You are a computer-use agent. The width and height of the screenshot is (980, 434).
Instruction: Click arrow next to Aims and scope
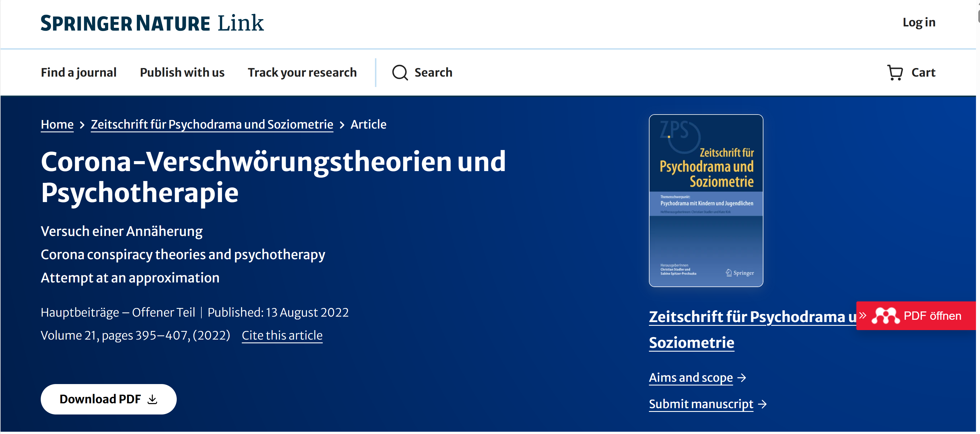(742, 378)
